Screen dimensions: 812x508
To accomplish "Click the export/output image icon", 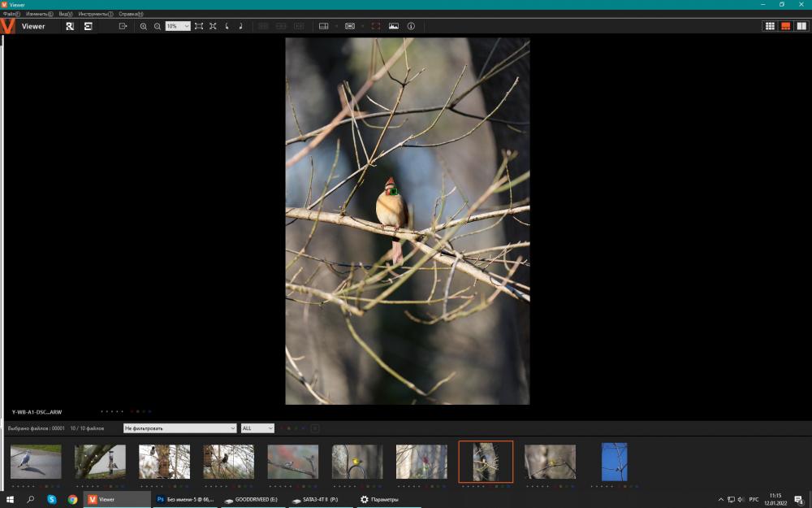I will pos(123,26).
